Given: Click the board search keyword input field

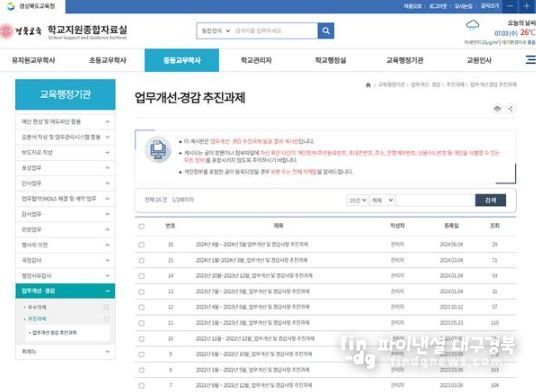Looking at the screenshot, I should click(x=436, y=200).
